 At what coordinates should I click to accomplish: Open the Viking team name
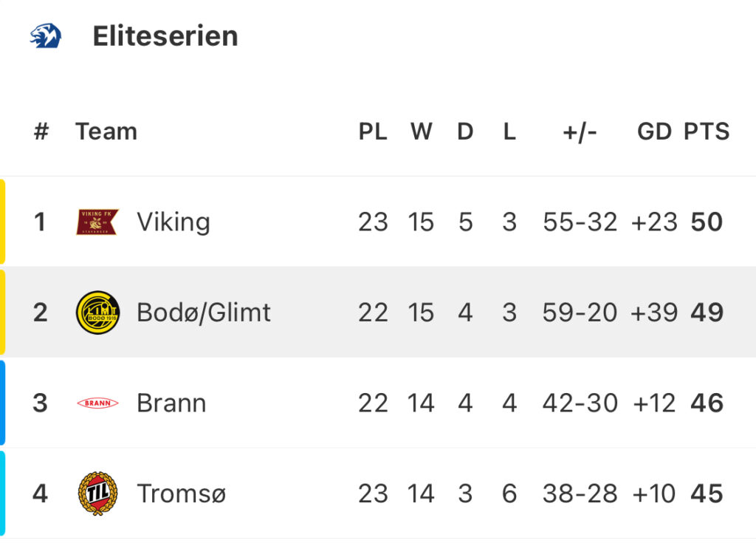pyautogui.click(x=173, y=222)
